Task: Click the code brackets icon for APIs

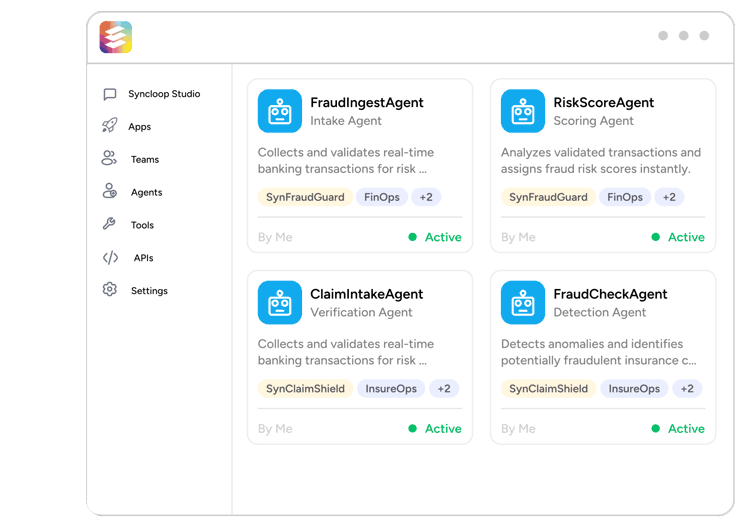Action: tap(110, 257)
